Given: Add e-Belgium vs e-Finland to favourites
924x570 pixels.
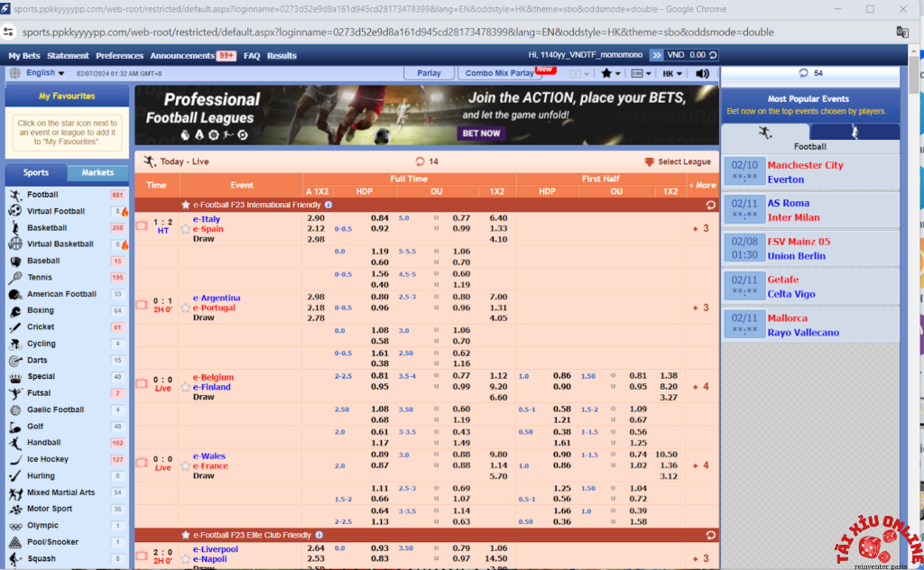Looking at the screenshot, I should point(186,387).
